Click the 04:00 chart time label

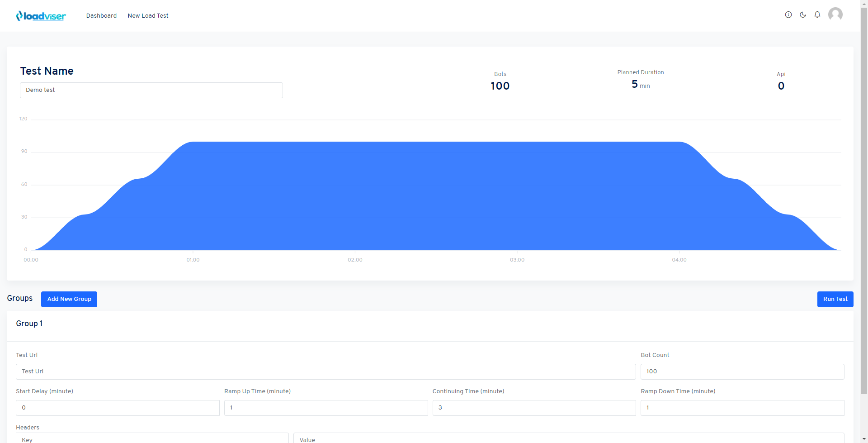[679, 260]
